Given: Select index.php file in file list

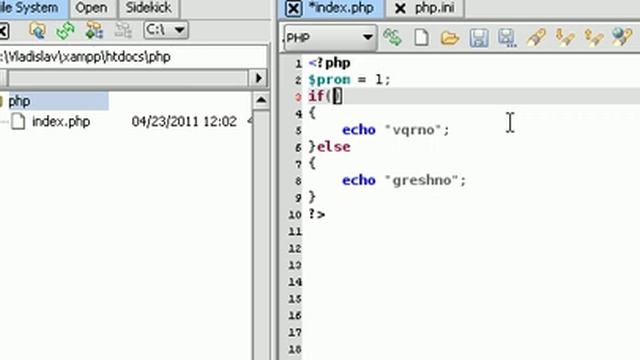Looking at the screenshot, I should click(x=61, y=122).
